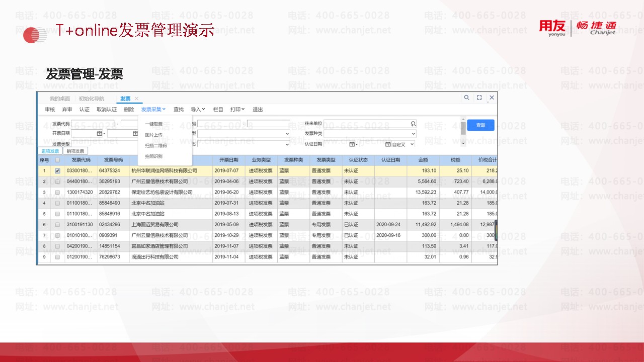Check the row 9 checkbox for invoice 76298673
The height and width of the screenshot is (362, 644).
pos(57,257)
